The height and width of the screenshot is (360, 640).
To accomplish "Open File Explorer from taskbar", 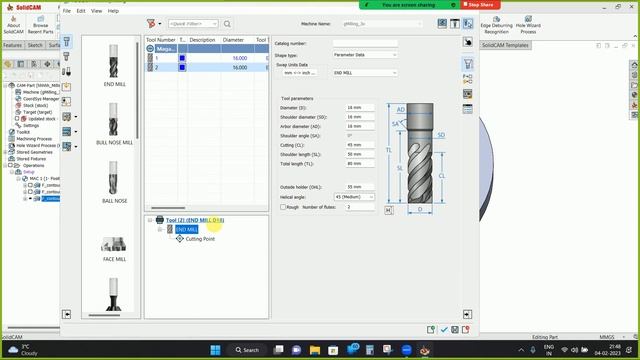I will [315, 350].
